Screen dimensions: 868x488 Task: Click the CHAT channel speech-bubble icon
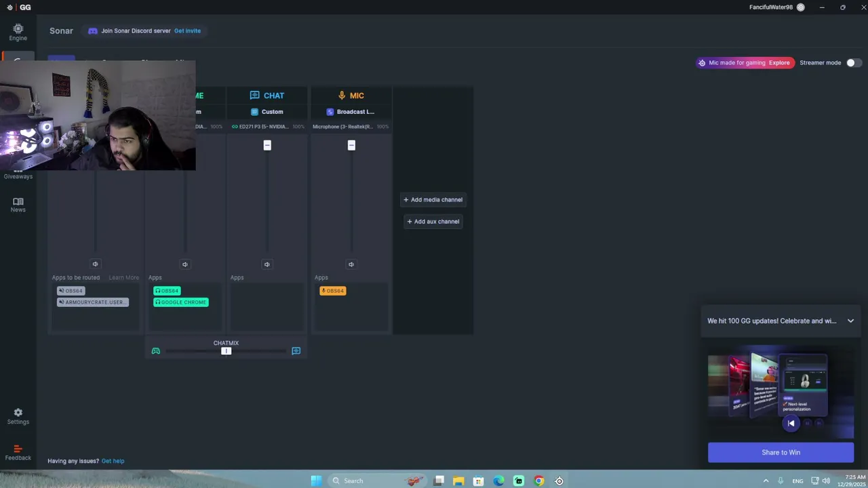pyautogui.click(x=254, y=96)
